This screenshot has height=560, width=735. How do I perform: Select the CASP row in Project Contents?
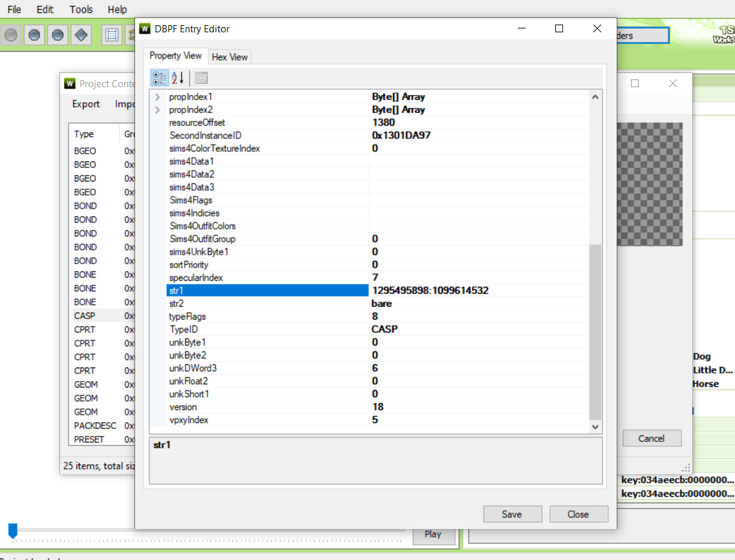pyautogui.click(x=102, y=316)
